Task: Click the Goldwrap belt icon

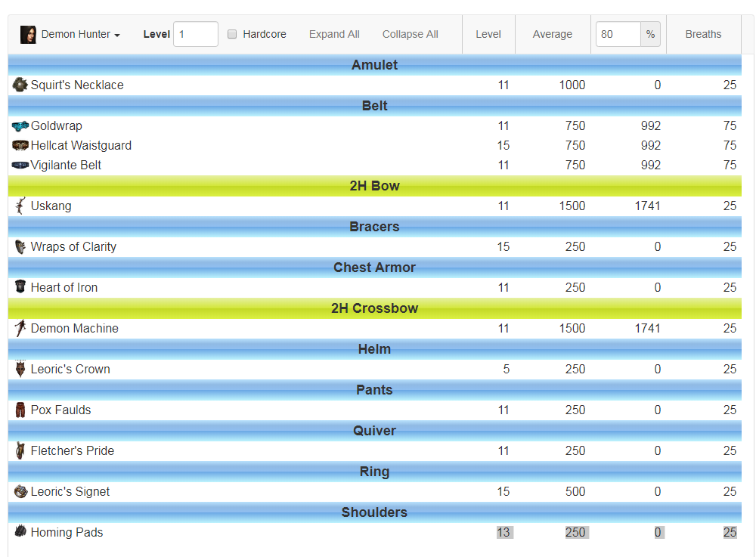Action: coord(20,125)
